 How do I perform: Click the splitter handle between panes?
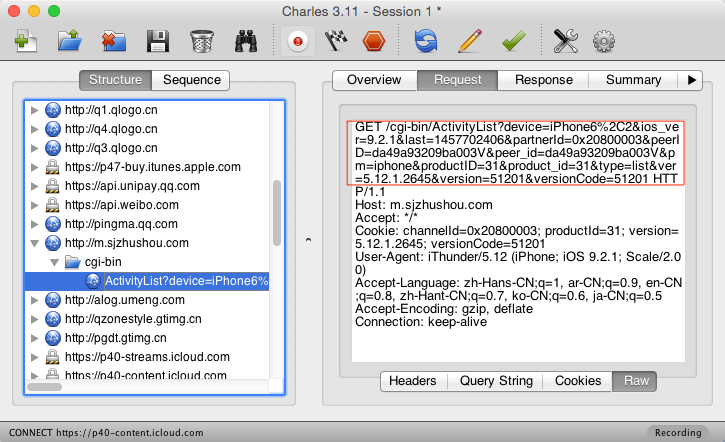click(x=308, y=240)
